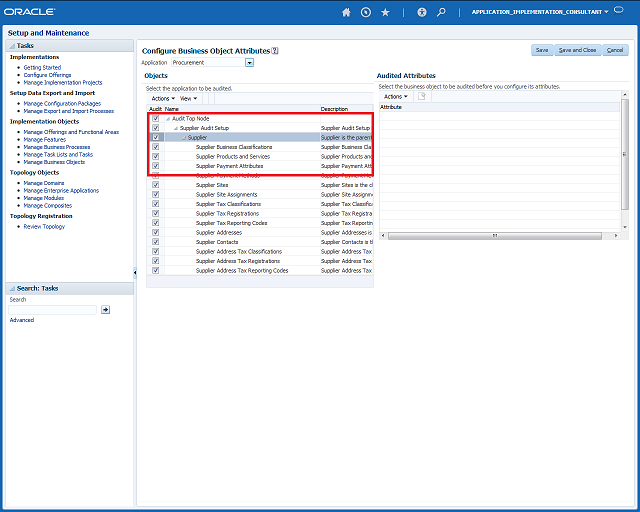The width and height of the screenshot is (640, 512).
Task: Open Manage Configuration Packages link
Action: click(x=62, y=103)
